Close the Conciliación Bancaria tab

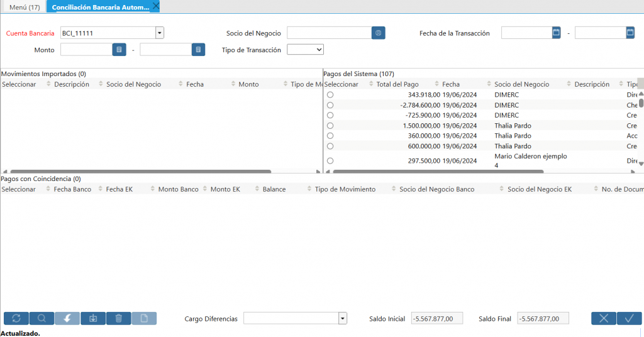tap(156, 6)
